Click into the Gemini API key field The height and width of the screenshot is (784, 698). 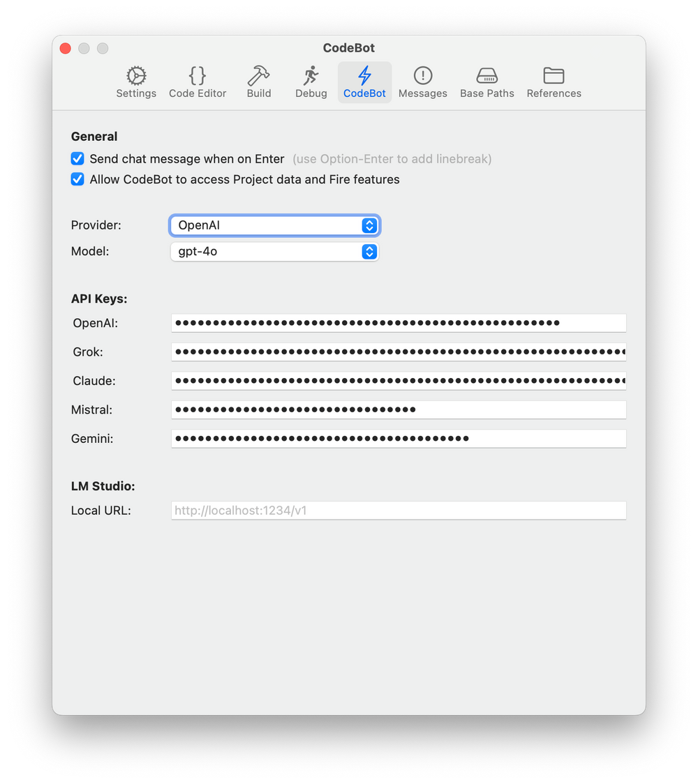click(398, 439)
